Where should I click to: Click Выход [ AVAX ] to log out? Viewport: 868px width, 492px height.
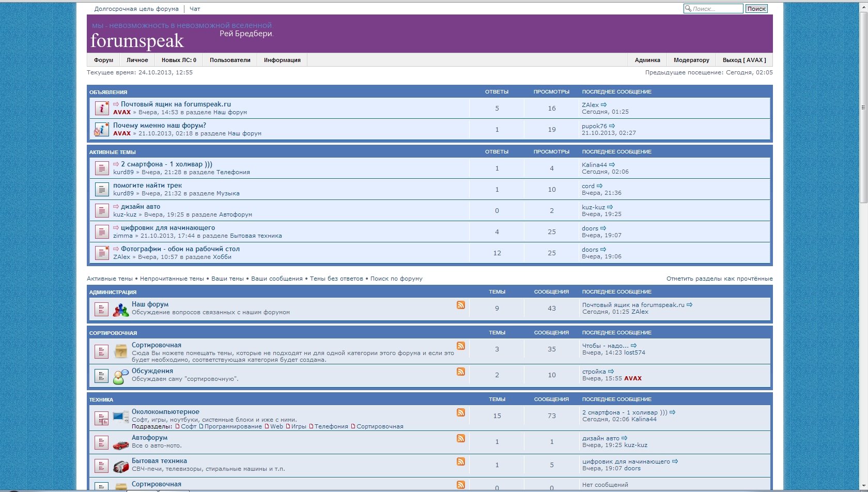pos(744,60)
